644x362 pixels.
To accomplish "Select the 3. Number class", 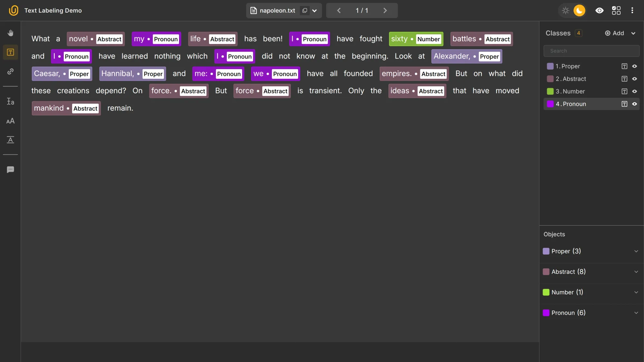I will [591, 91].
